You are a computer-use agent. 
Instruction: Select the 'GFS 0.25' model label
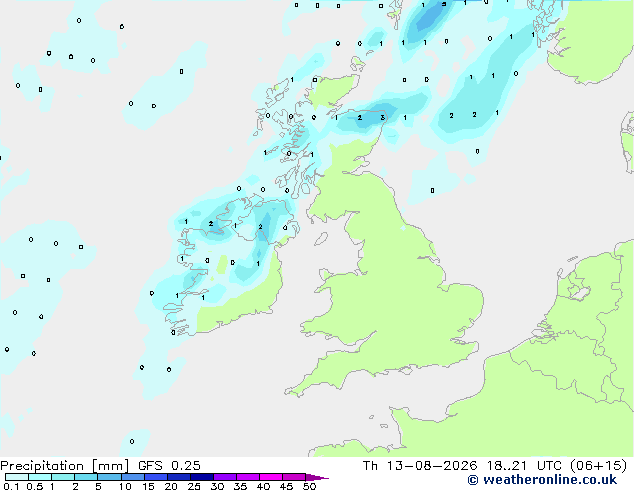click(x=169, y=466)
